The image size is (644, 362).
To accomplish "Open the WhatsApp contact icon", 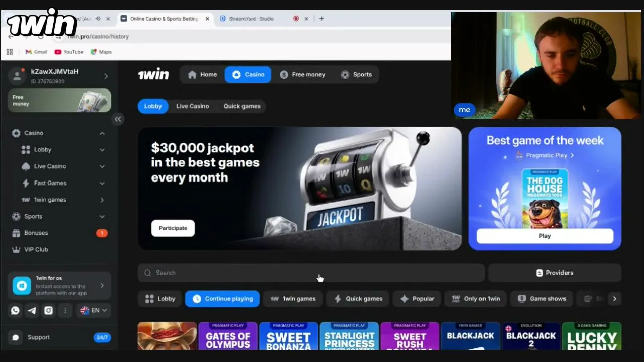I will point(15,311).
